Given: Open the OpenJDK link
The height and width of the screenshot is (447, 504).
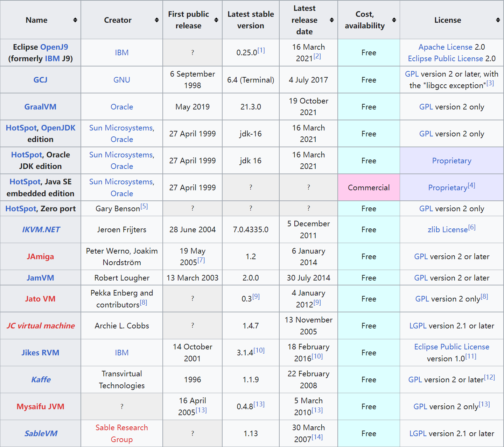Looking at the screenshot, I should pos(58,128).
